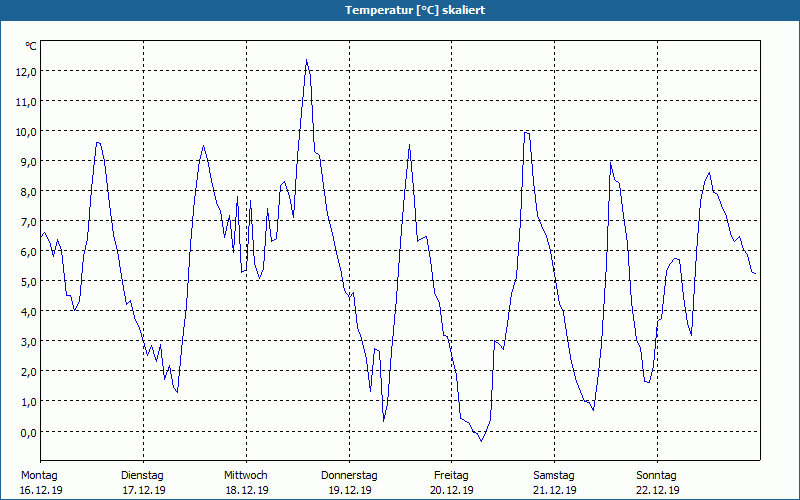The width and height of the screenshot is (800, 500).
Task: Click the 4,0 axis label
Action: click(x=28, y=312)
